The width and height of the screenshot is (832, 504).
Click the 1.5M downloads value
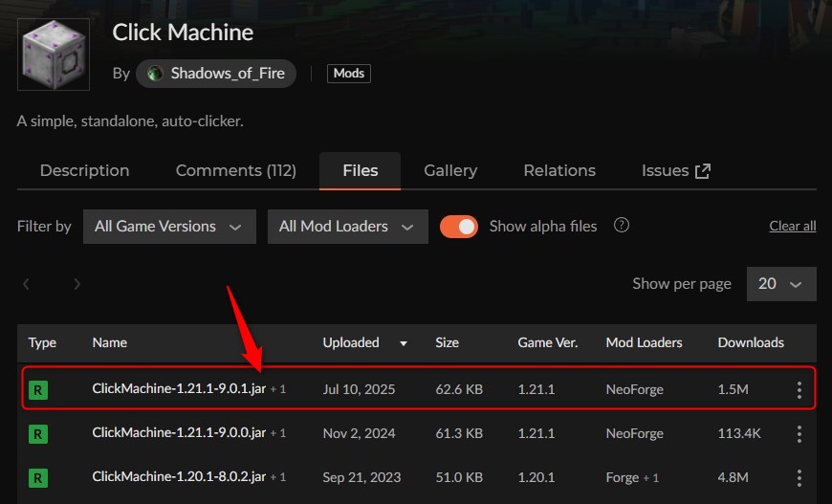click(733, 389)
